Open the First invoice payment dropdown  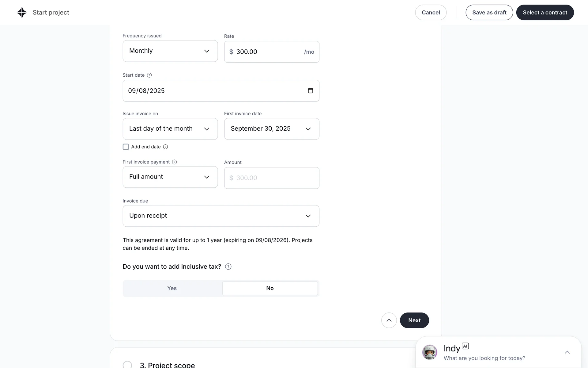click(170, 177)
